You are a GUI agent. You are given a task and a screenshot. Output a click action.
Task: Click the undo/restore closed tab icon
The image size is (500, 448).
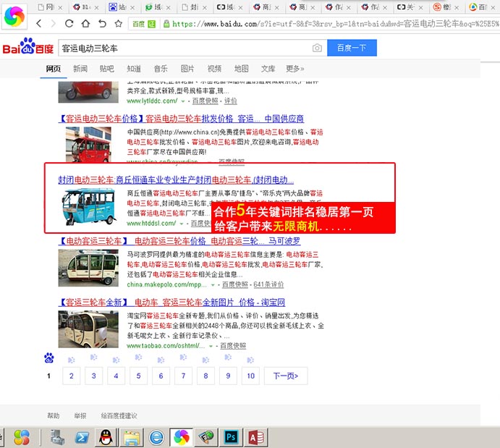[x=102, y=23]
